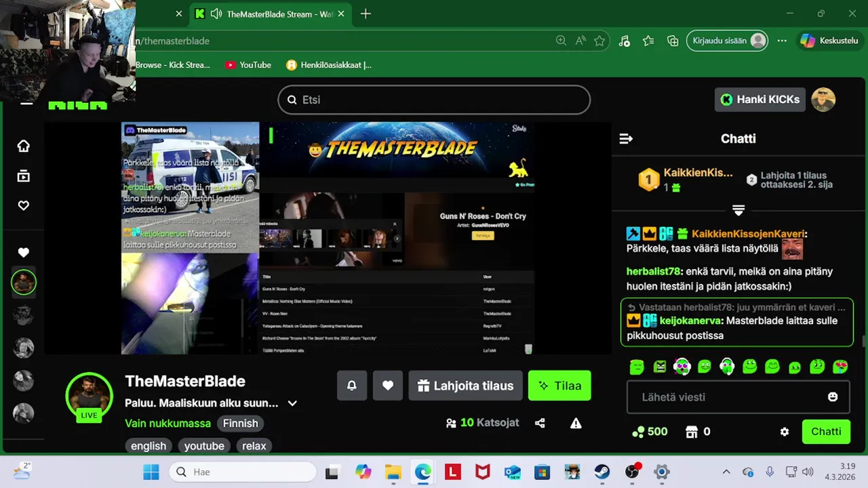The image size is (868, 488).
Task: Enable stream notifications with bell button
Action: tap(352, 386)
